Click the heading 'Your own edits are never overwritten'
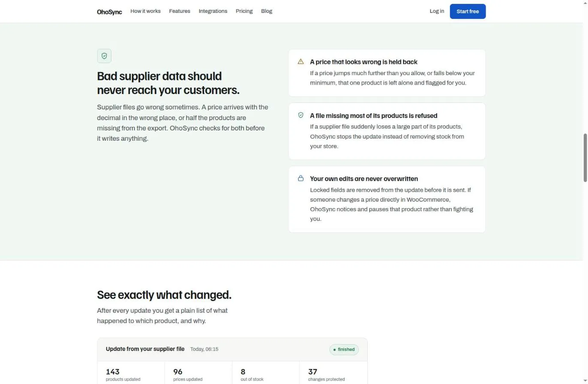588x384 pixels. pyautogui.click(x=364, y=178)
